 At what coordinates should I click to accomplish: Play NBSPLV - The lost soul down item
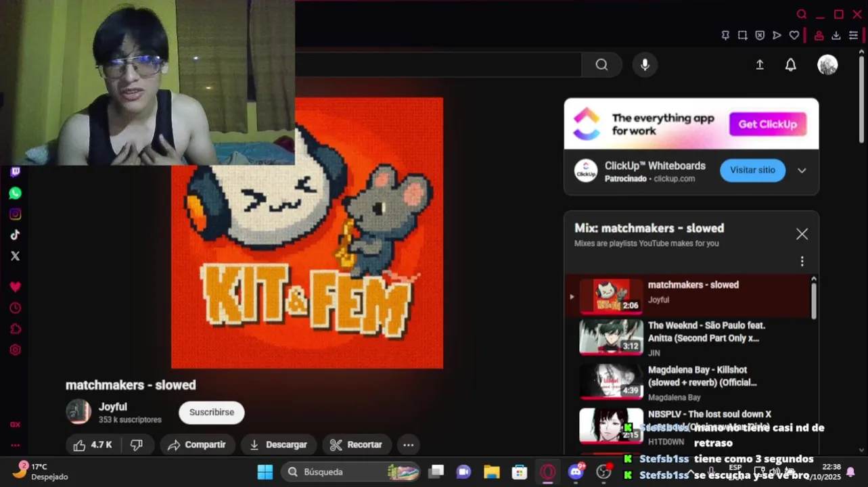(x=687, y=427)
